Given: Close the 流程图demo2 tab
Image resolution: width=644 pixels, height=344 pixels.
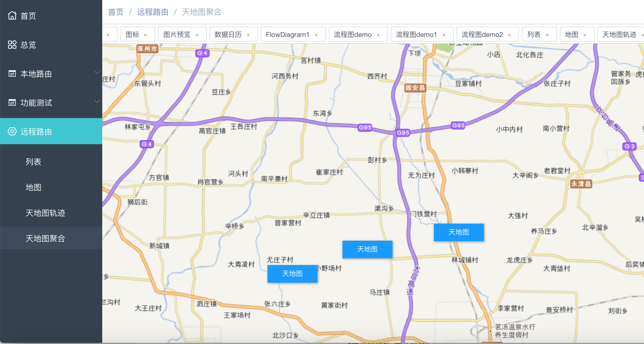Looking at the screenshot, I should point(509,35).
